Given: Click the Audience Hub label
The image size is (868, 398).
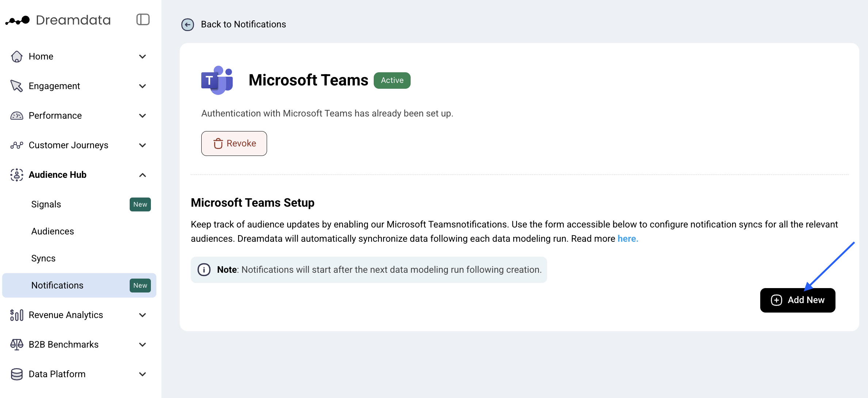Looking at the screenshot, I should click(x=58, y=175).
